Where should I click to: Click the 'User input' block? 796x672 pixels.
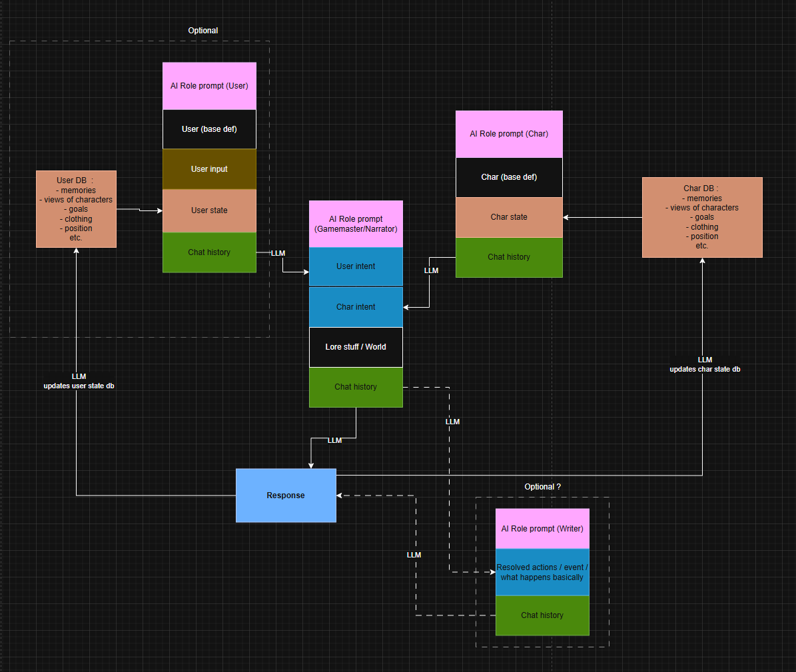point(209,169)
